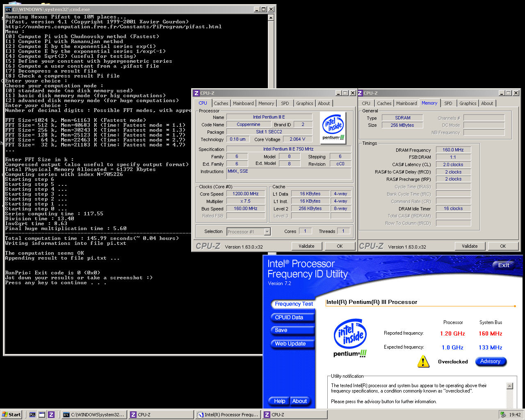Click the memory Size value 256 MBytes
The width and height of the screenshot is (525, 420).
(403, 126)
